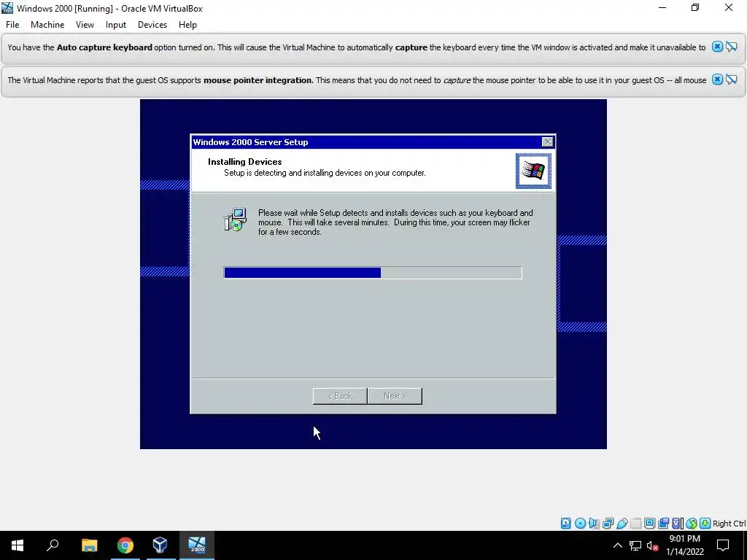Click the Right Ctrl host key label
Screen dimensions: 747x560
tap(729, 524)
